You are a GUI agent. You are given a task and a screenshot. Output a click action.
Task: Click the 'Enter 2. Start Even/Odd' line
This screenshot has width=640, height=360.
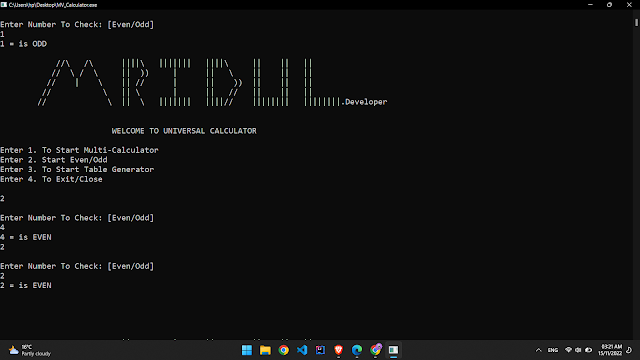[x=53, y=160]
